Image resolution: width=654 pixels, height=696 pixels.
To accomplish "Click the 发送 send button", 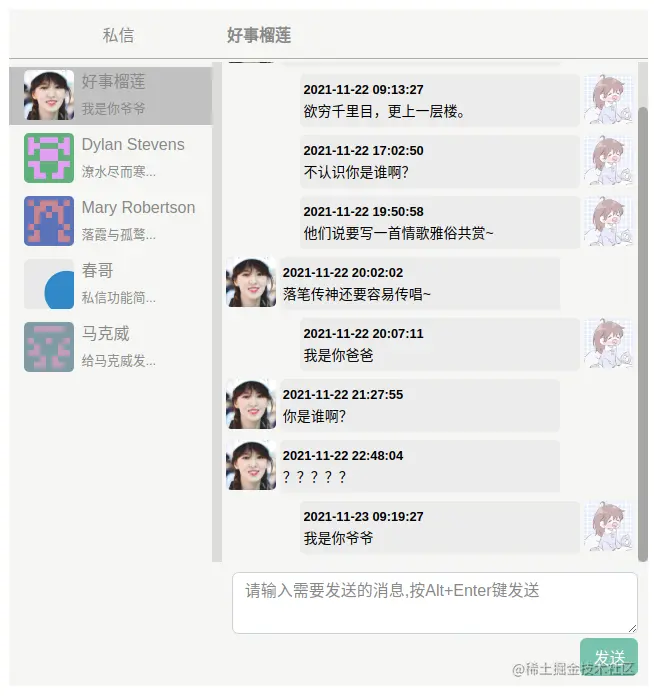I will (609, 657).
